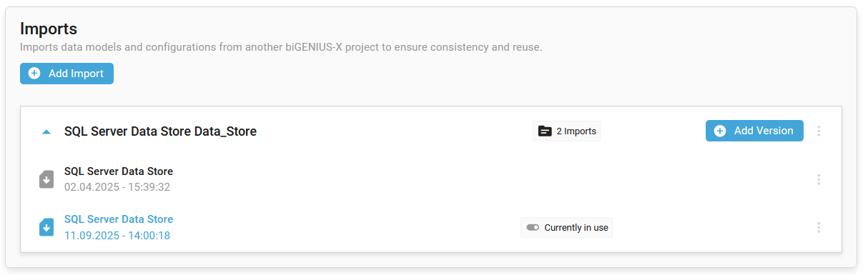Click the Add Version button
The height and width of the screenshot is (275, 868).
754,131
